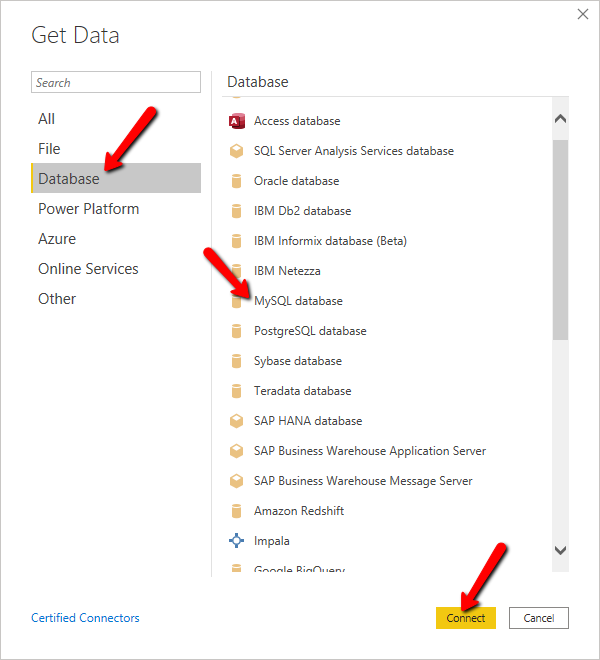
Task: Choose Oracle database connector
Action: tap(387, 181)
